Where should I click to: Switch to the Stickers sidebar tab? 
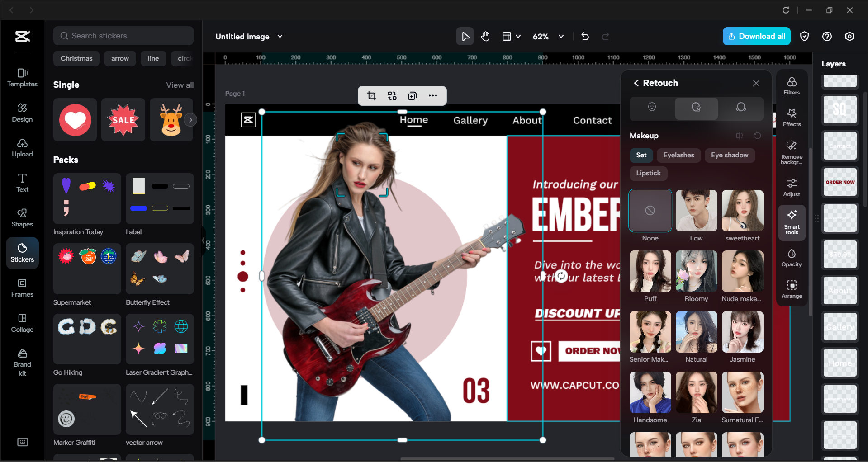22,253
